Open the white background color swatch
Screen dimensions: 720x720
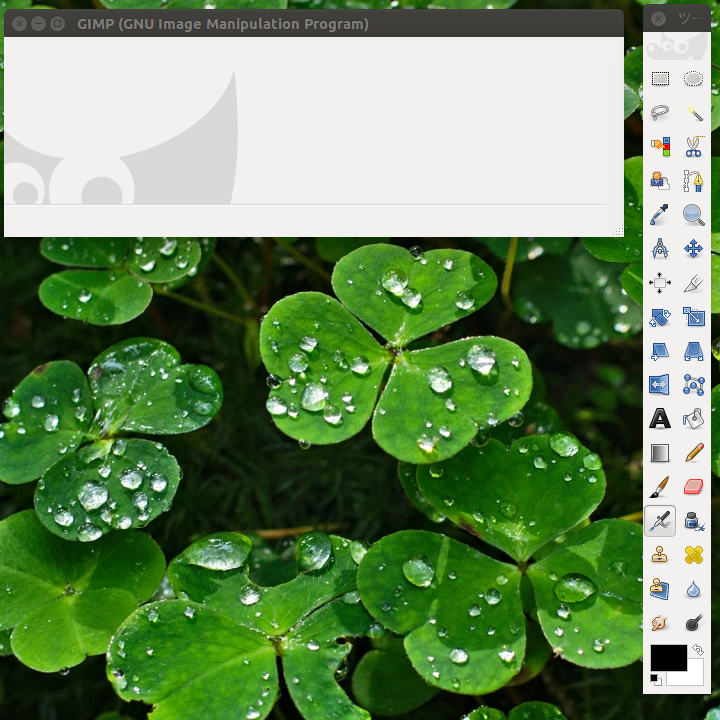(690, 677)
